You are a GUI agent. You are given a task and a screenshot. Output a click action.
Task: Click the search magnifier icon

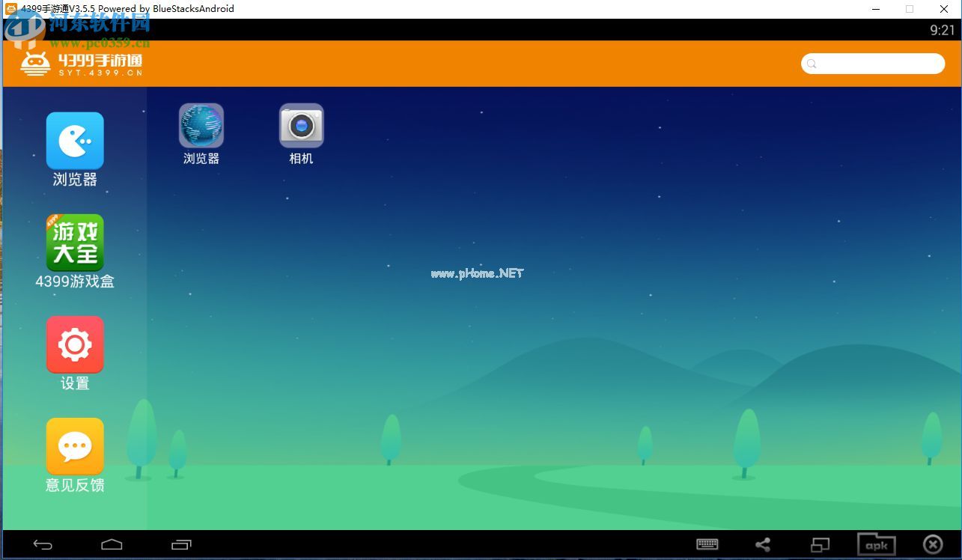pyautogui.click(x=812, y=64)
